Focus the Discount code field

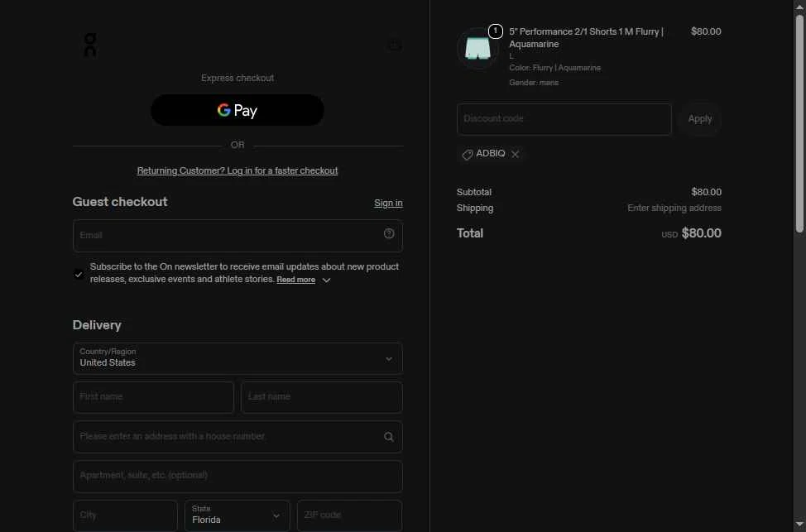tap(564, 119)
